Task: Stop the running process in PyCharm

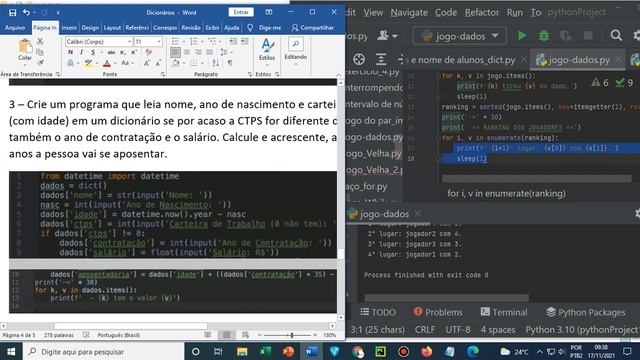Action: pyautogui.click(x=588, y=36)
